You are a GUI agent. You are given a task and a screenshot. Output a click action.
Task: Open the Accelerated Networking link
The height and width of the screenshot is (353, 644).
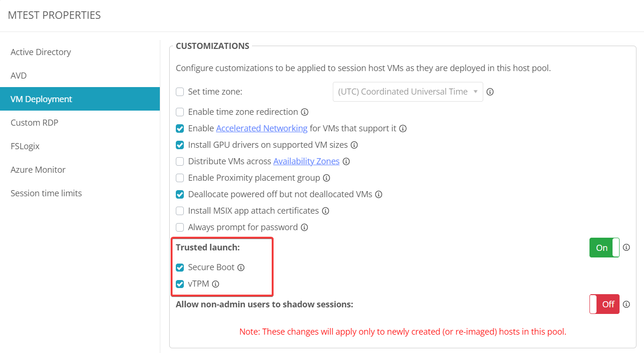click(x=262, y=128)
